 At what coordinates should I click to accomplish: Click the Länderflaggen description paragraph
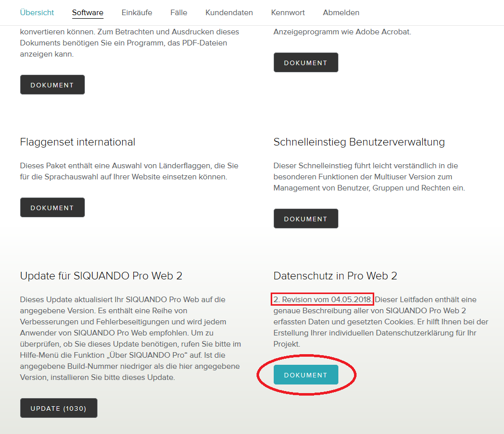(x=129, y=171)
